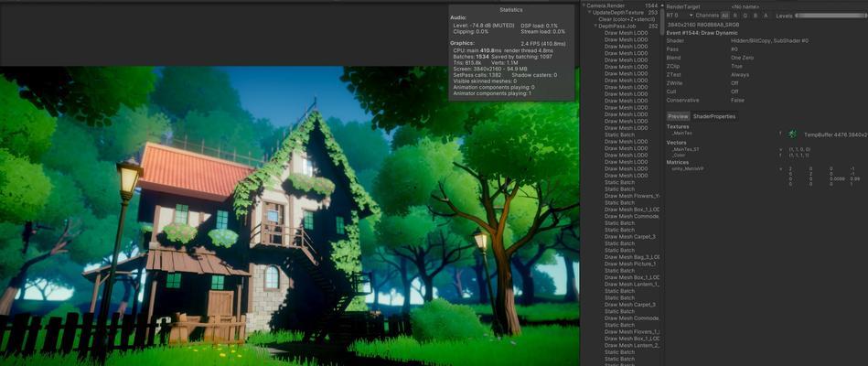Click the Tris: 815.8k statistic
Screen dimensions: 868x366
pos(467,62)
